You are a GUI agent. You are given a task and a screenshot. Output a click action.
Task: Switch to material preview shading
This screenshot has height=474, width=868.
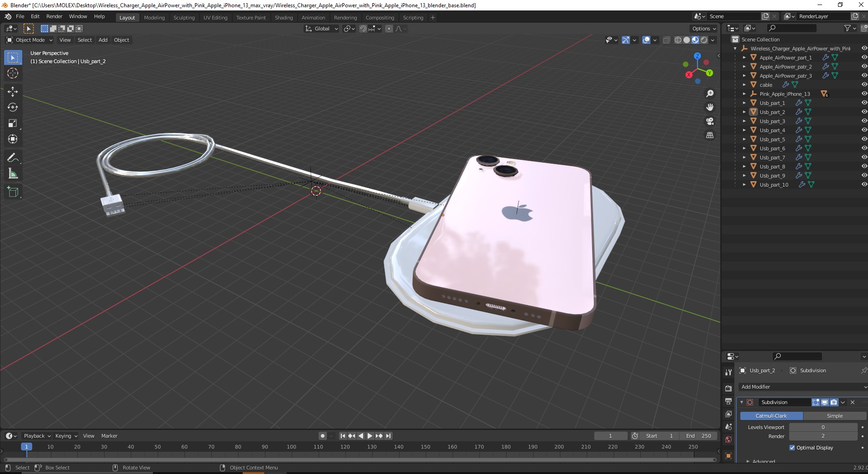click(695, 40)
